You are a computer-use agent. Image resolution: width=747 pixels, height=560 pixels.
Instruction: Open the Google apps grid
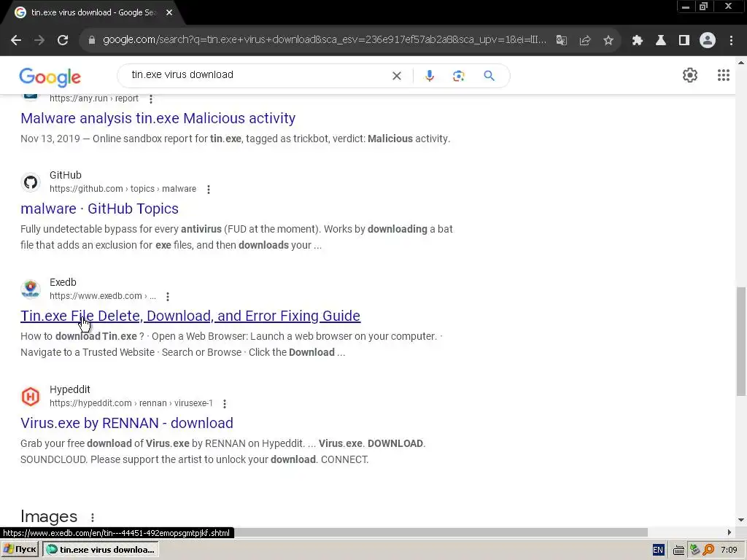723,75
